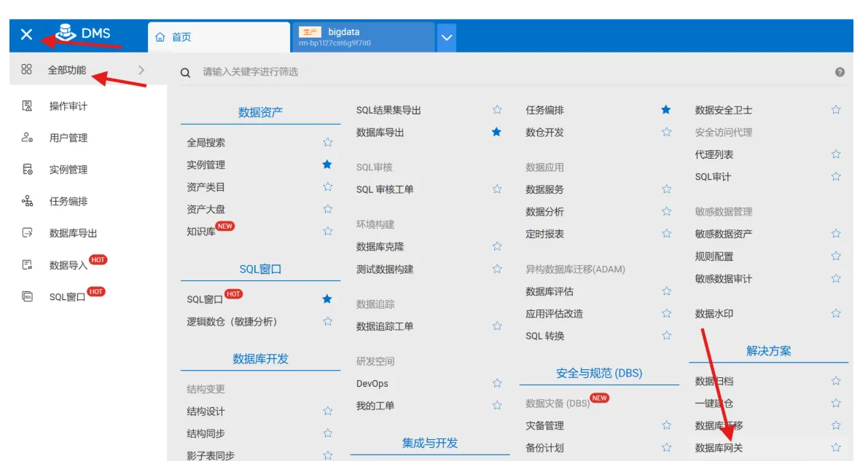
Task: Unstar 数据库导出 in the function list
Action: (x=496, y=132)
